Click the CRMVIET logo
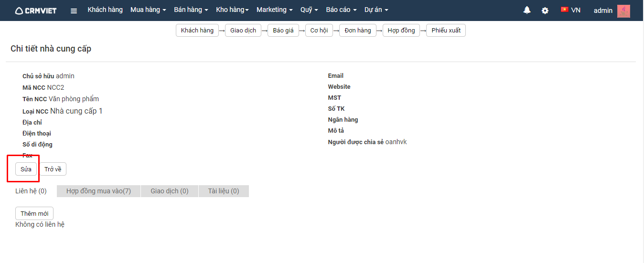 36,11
